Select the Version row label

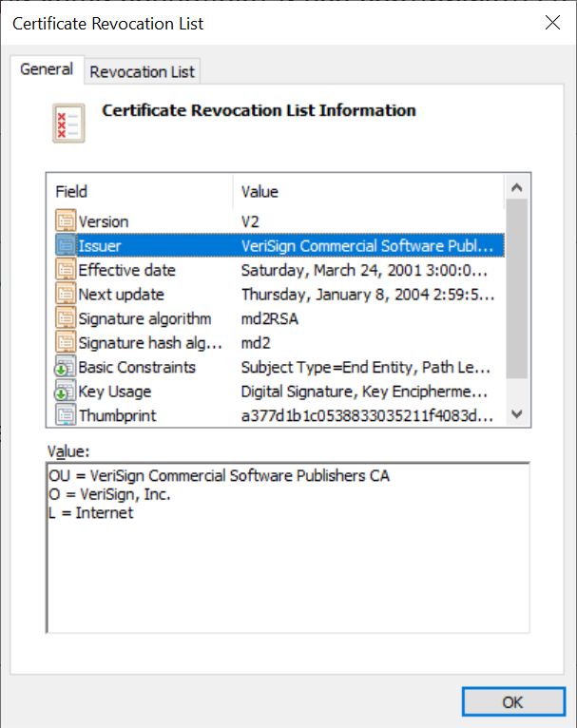(103, 221)
